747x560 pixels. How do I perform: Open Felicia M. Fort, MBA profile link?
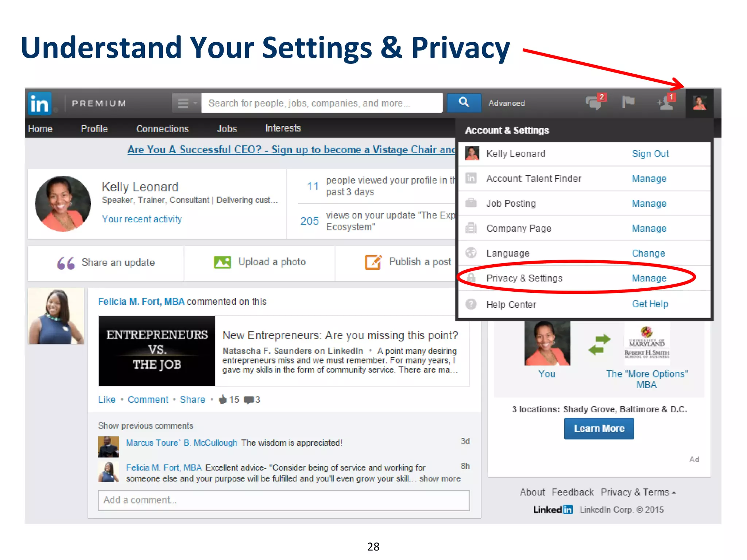(x=141, y=302)
